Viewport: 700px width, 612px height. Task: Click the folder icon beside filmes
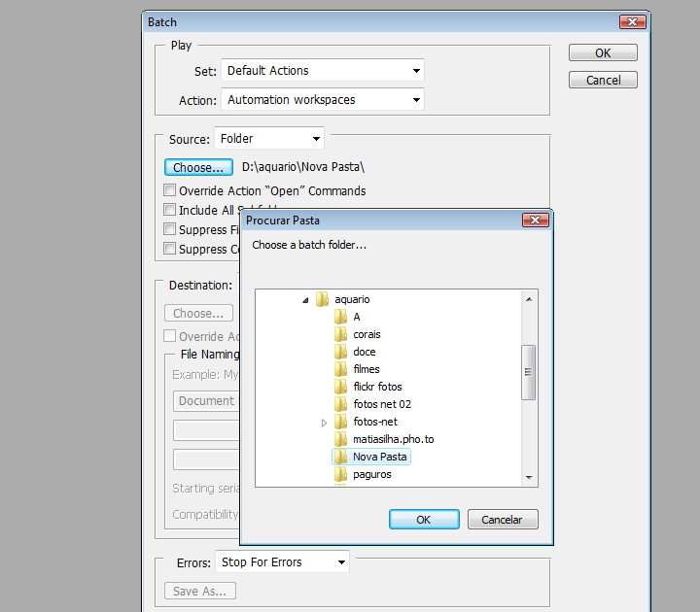click(340, 369)
